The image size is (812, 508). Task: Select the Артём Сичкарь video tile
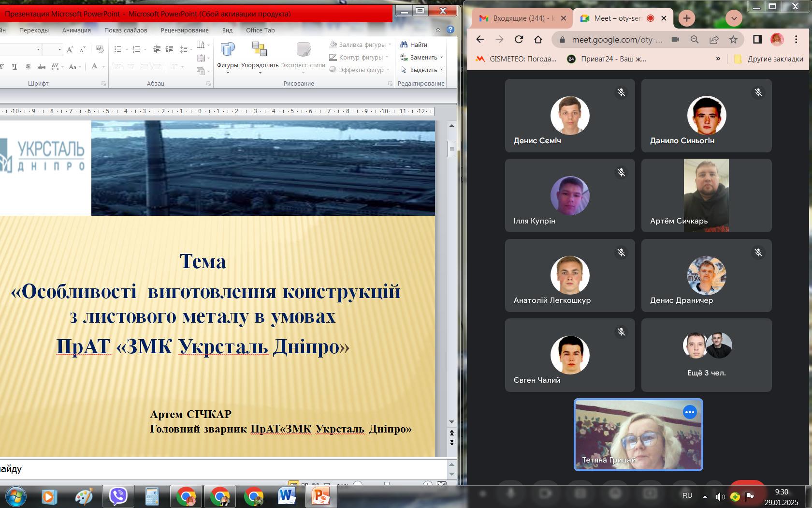click(x=706, y=195)
